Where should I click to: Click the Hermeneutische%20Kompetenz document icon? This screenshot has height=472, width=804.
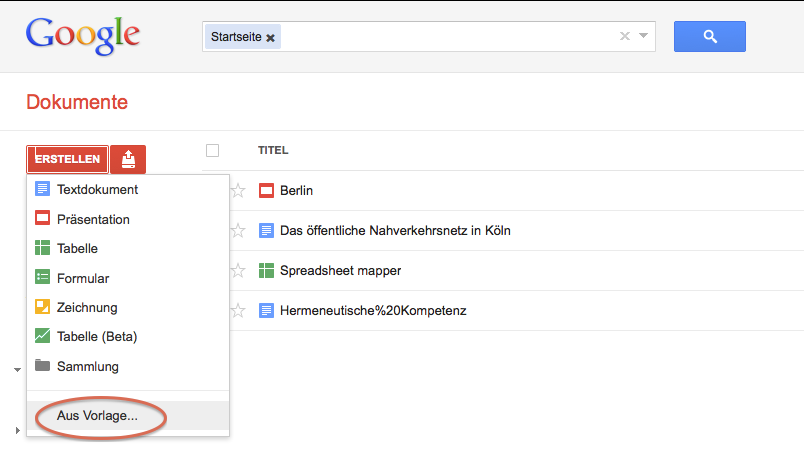(x=266, y=311)
